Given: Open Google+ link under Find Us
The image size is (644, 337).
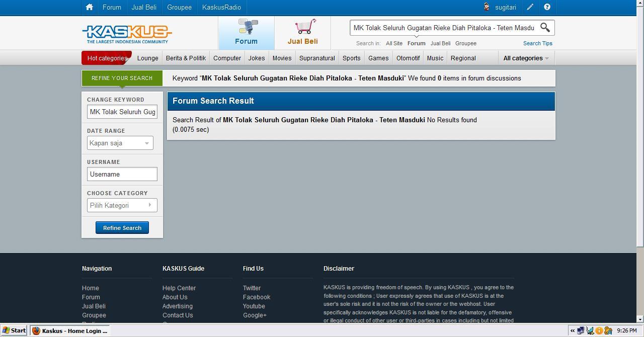Looking at the screenshot, I should [255, 315].
